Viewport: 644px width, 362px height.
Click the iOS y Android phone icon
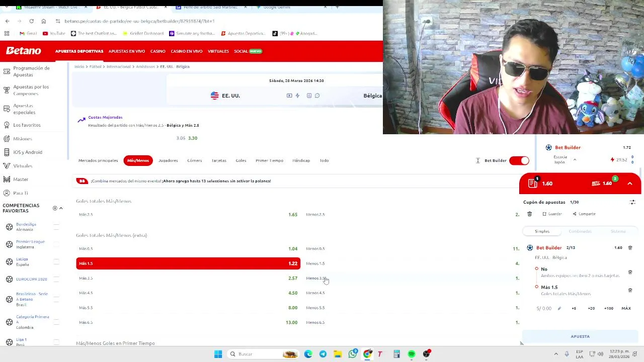(7, 152)
